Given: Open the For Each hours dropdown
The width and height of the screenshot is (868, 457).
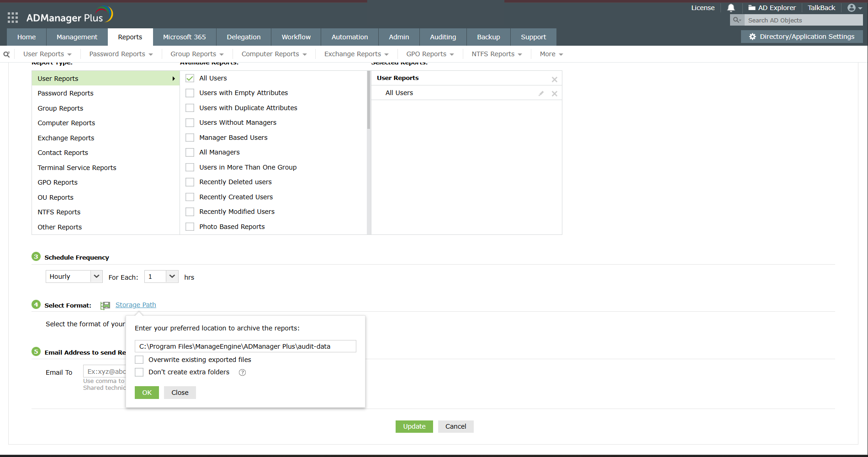Looking at the screenshot, I should [161, 276].
